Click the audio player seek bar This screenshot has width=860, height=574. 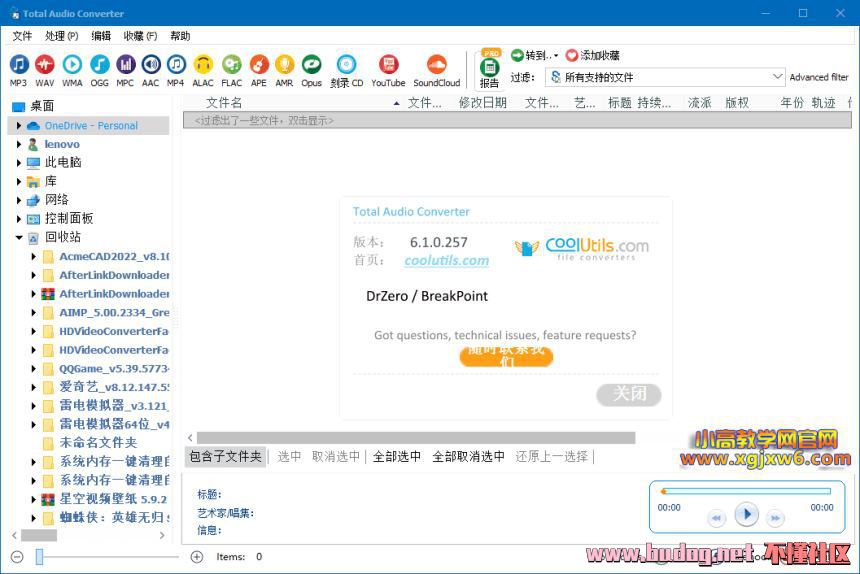click(x=746, y=491)
